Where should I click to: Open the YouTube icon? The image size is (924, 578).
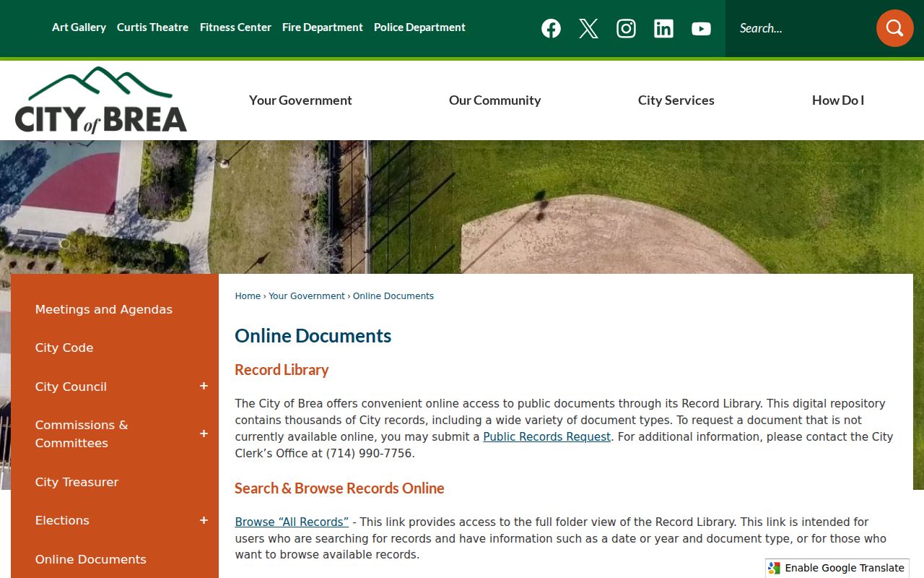click(x=701, y=28)
